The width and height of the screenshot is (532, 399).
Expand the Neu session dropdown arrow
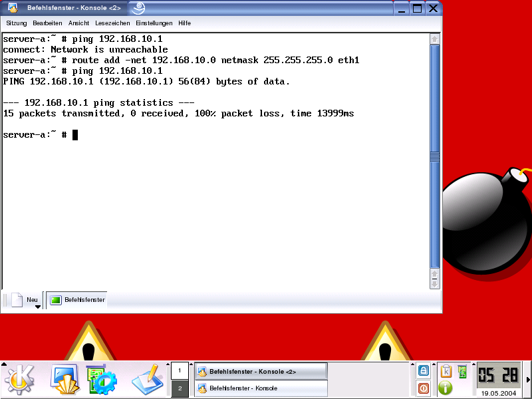coord(38,307)
